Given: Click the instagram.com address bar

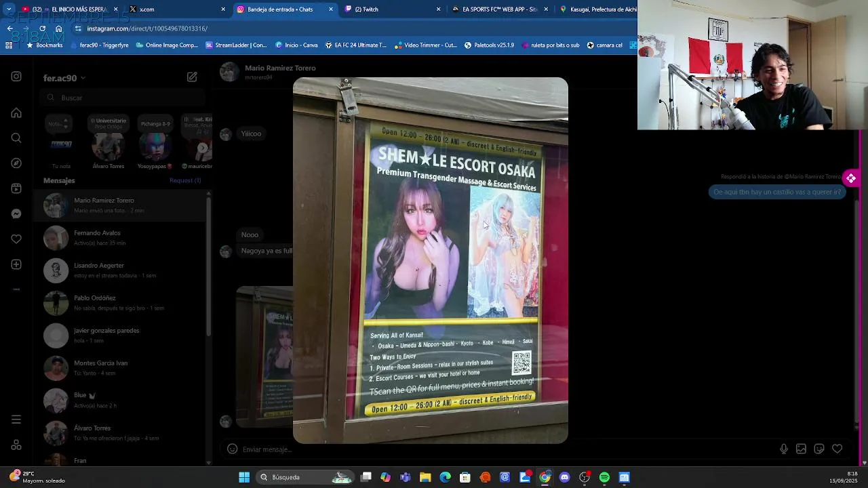Looking at the screenshot, I should click(353, 28).
